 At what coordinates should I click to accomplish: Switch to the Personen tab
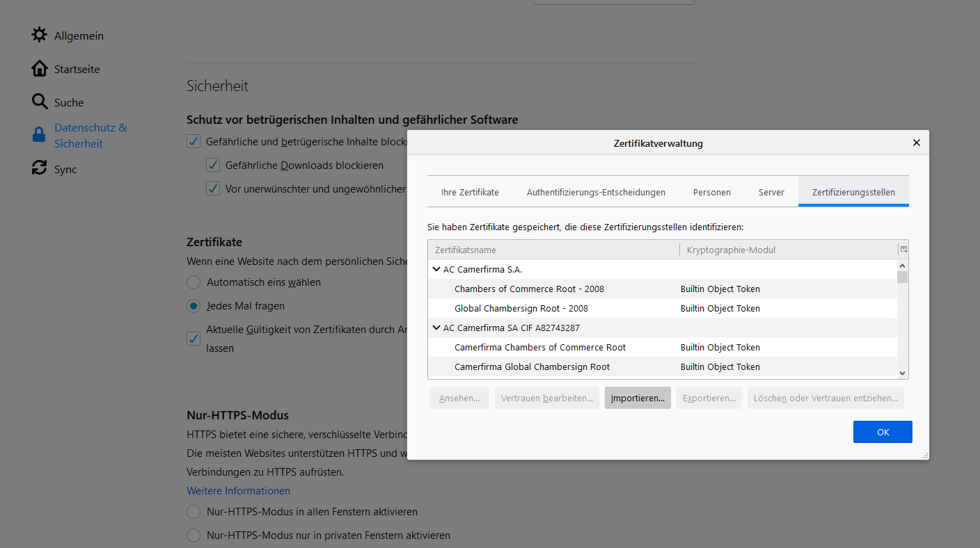point(711,192)
